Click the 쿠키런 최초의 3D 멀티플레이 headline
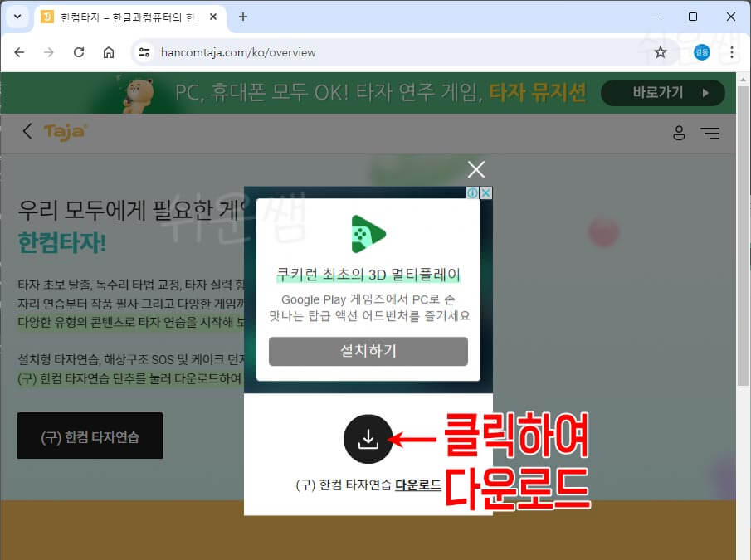Image resolution: width=751 pixels, height=560 pixels. [x=368, y=275]
